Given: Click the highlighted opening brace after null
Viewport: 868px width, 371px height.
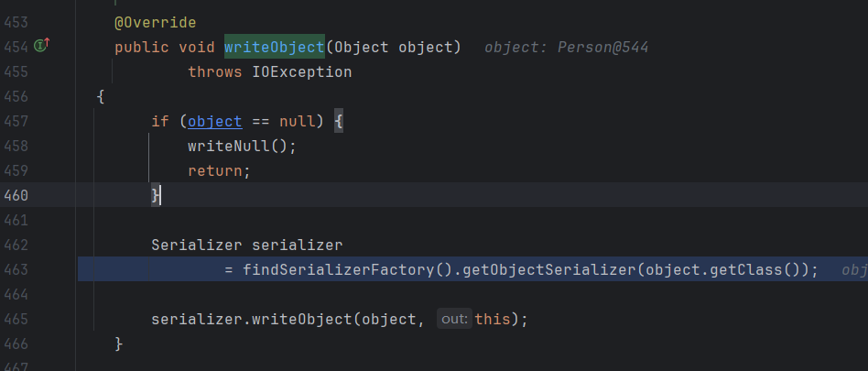Looking at the screenshot, I should tap(339, 121).
